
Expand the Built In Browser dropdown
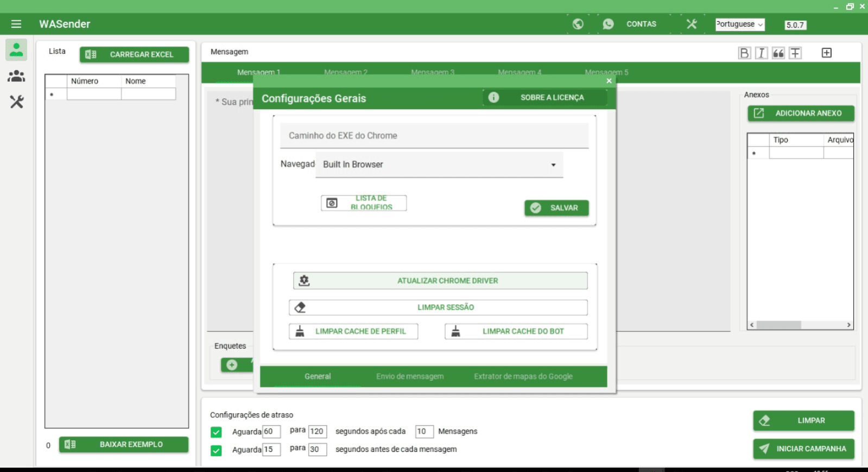coord(553,165)
